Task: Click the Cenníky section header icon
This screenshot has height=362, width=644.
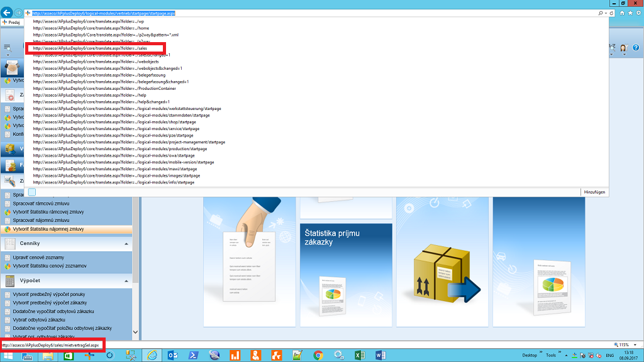Action: (10, 243)
